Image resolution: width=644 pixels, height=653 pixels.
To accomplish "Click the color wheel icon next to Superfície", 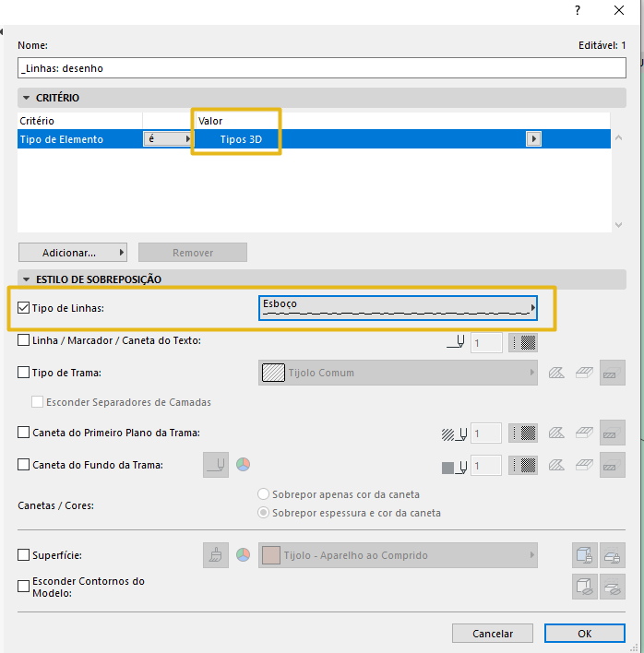I will tap(243, 554).
